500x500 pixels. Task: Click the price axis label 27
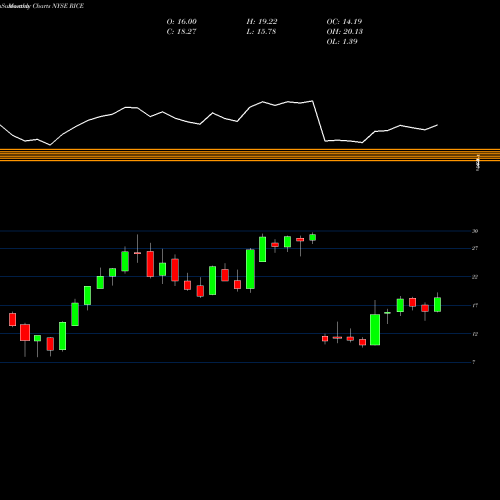tap(475, 248)
